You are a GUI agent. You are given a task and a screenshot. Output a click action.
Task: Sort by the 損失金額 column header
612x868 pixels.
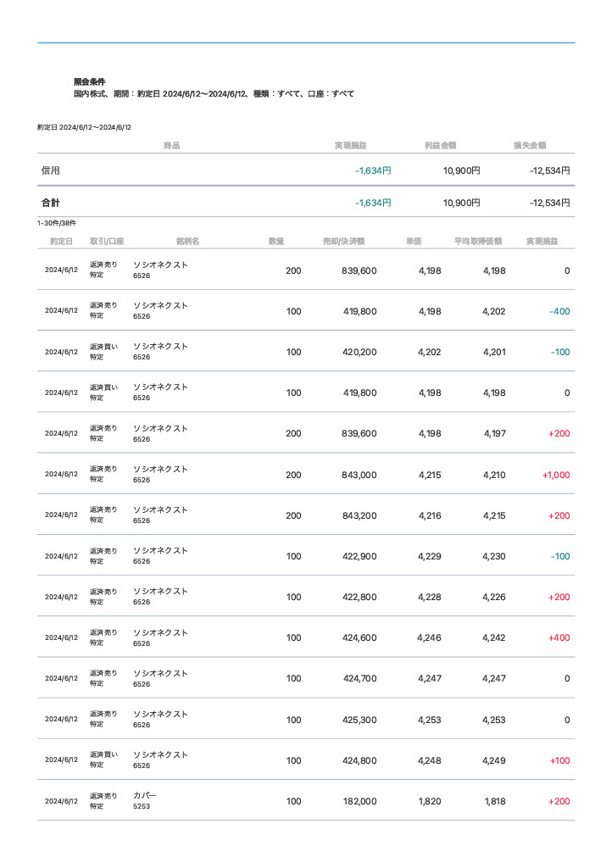pyautogui.click(x=530, y=146)
